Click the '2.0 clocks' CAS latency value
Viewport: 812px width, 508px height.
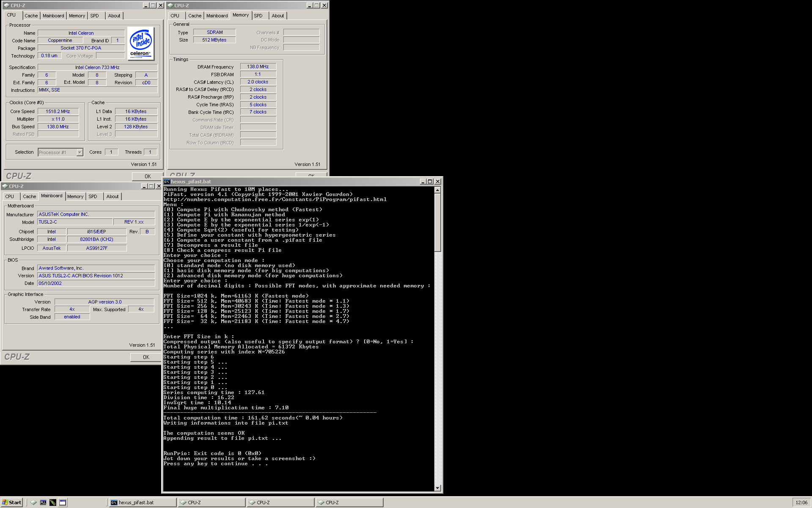(258, 82)
